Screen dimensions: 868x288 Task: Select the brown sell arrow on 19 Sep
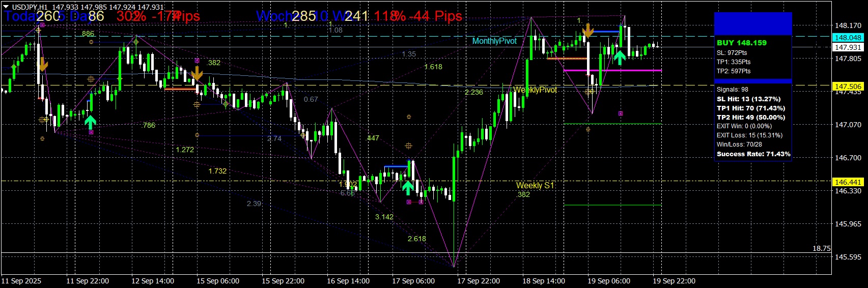(588, 31)
